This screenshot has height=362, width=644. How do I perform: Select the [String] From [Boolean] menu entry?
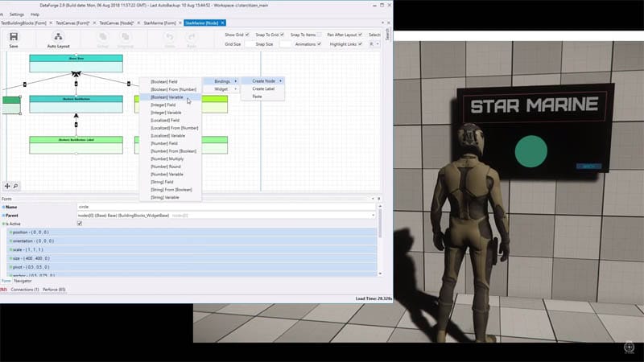pyautogui.click(x=170, y=190)
